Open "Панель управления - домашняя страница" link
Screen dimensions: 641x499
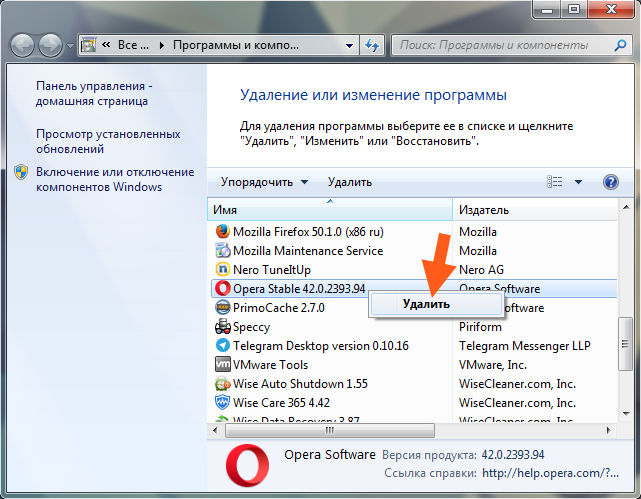tap(94, 94)
